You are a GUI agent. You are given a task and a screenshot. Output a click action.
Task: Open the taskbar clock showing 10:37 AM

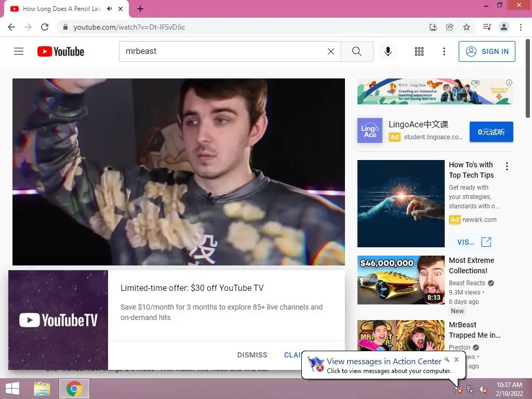click(509, 389)
